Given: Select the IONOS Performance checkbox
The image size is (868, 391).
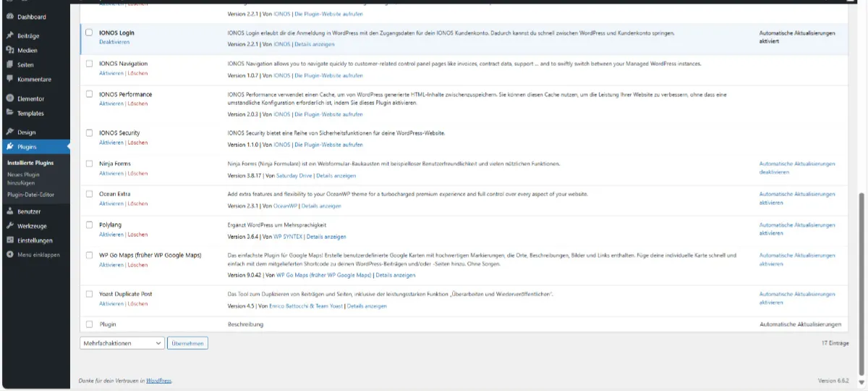Looking at the screenshot, I should coord(89,94).
